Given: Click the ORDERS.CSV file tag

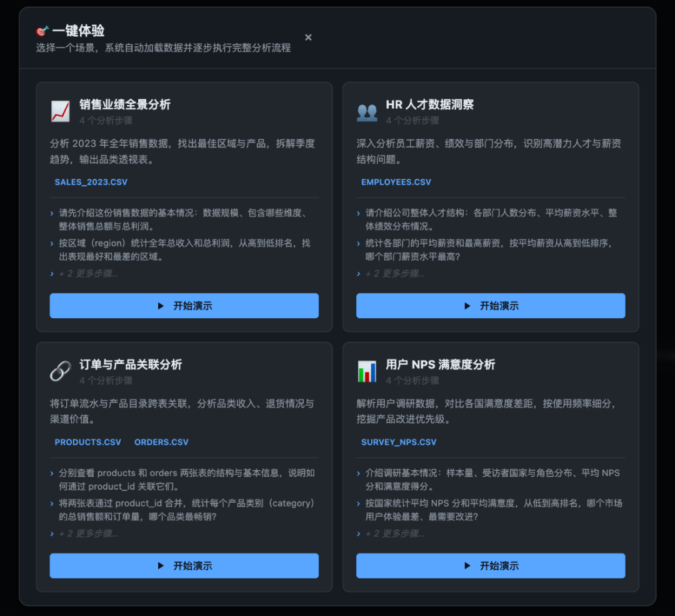Looking at the screenshot, I should [x=161, y=442].
